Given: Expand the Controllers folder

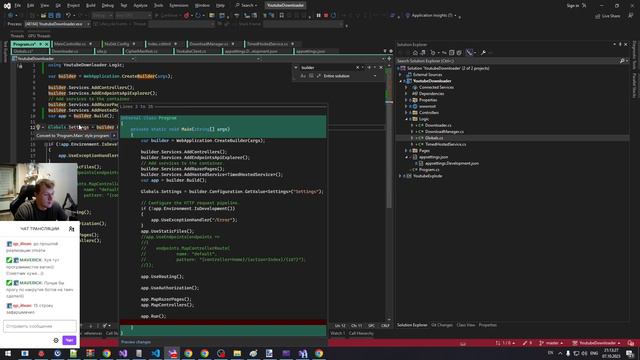Looking at the screenshot, I should (x=406, y=113).
